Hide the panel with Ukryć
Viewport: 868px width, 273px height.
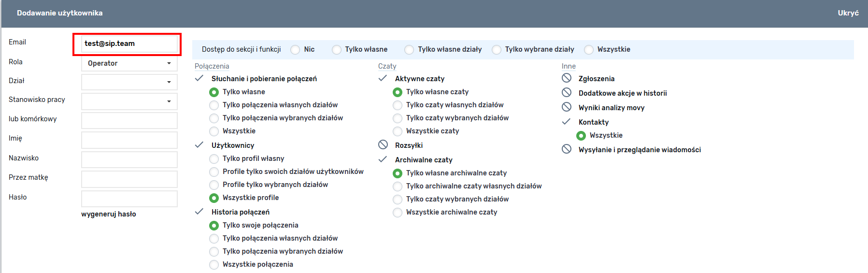click(848, 13)
